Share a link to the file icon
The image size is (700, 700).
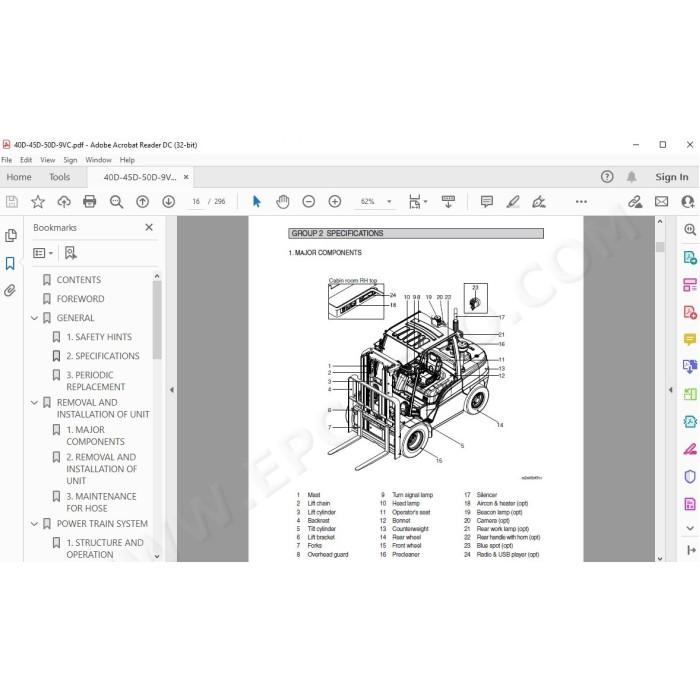tap(635, 202)
